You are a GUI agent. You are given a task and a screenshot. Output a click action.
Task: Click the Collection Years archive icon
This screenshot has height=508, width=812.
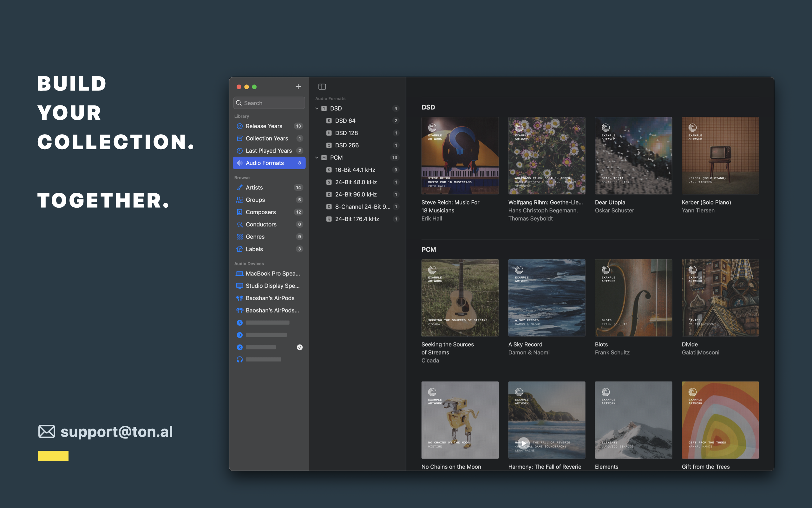pos(239,138)
